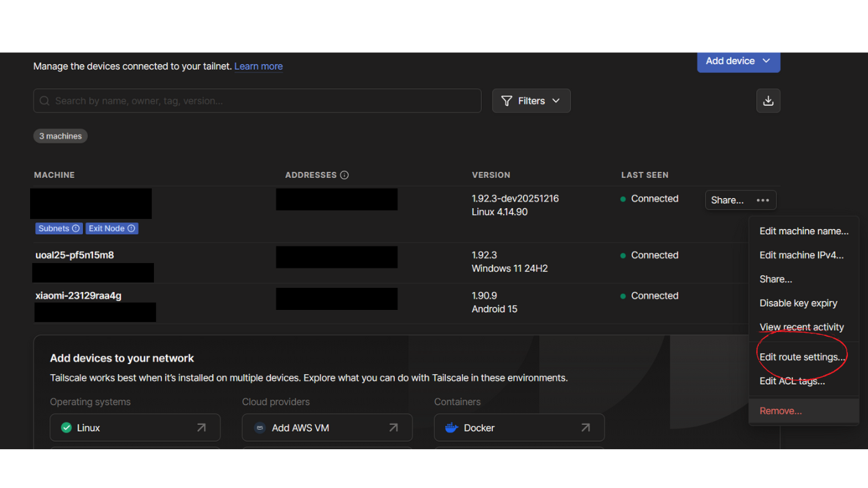The image size is (868, 488).
Task: Click the ADDRESSES column header
Action: click(x=311, y=175)
